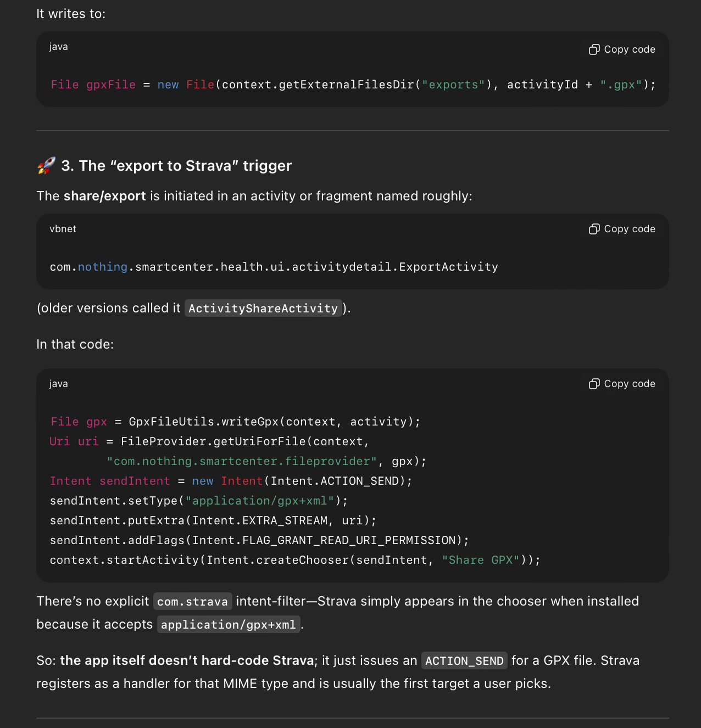Click the ActivityShareActivity inline code
Viewport: 701px width, 728px height.
point(263,309)
